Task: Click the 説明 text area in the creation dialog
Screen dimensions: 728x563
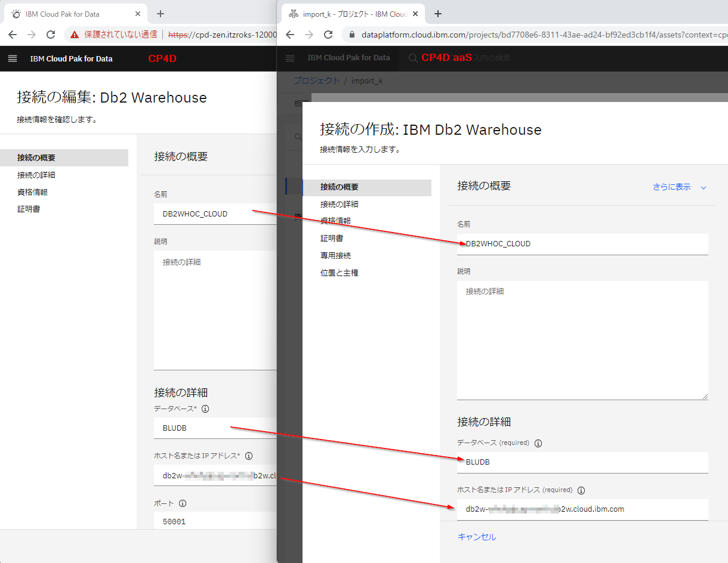Action: click(582, 340)
